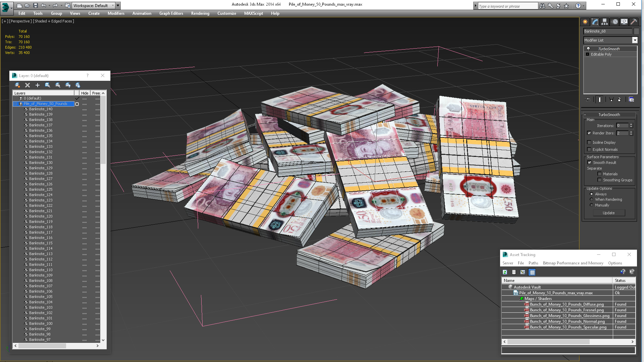Select Banknote_140 in the layer list

(x=41, y=109)
